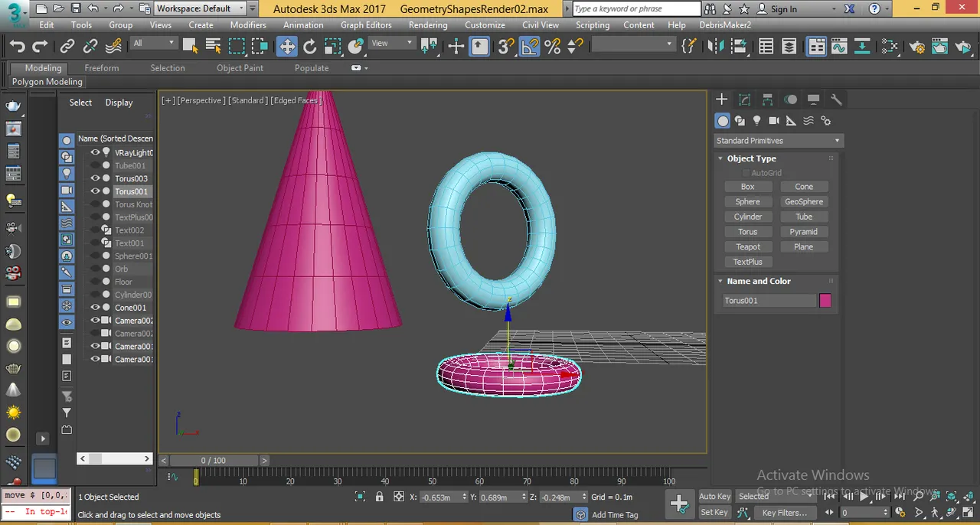Select the Select and Move tool
The width and height of the screenshot is (980, 525).
(286, 47)
